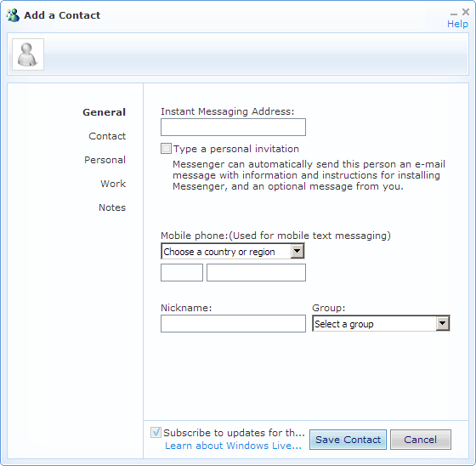Enable the Type a personal invitation checkbox

(166, 149)
